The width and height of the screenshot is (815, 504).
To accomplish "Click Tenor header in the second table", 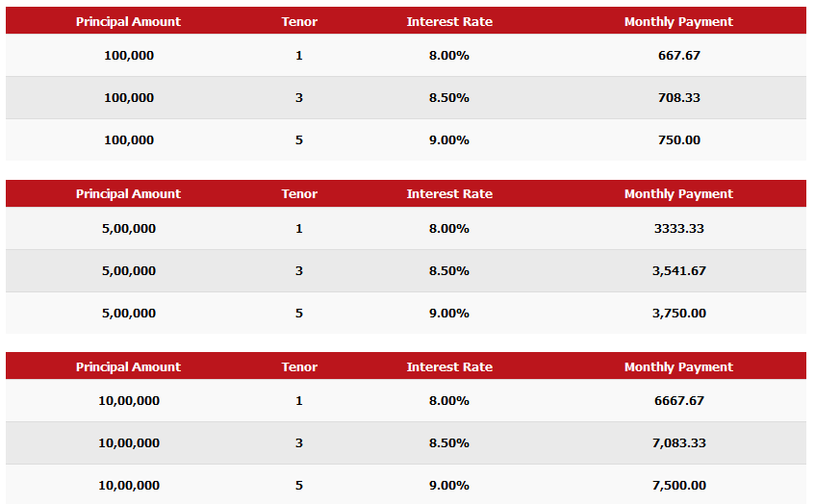I will click(x=299, y=193).
